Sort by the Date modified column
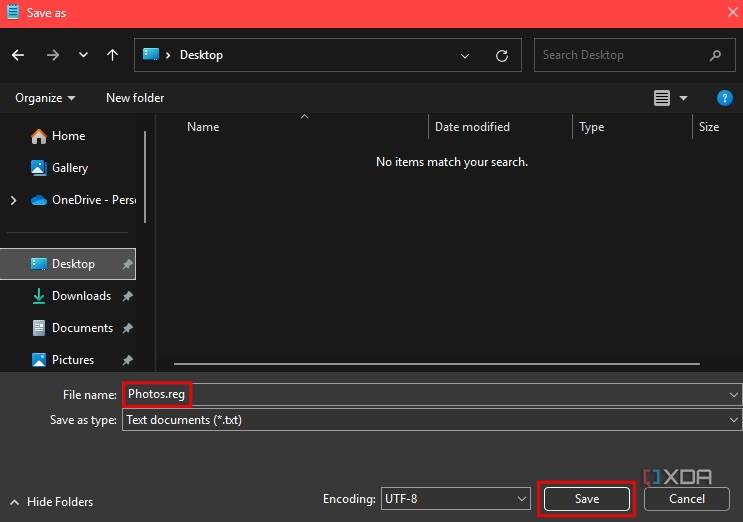 (x=472, y=127)
